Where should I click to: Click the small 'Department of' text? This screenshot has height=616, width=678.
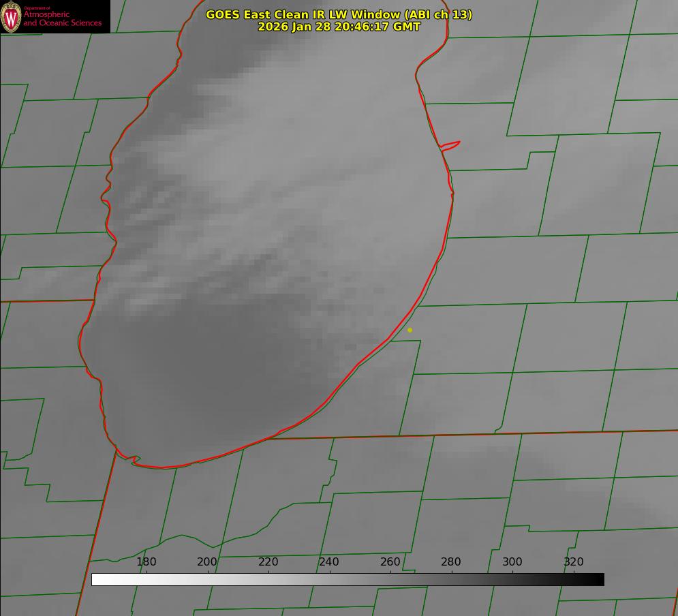point(37,8)
